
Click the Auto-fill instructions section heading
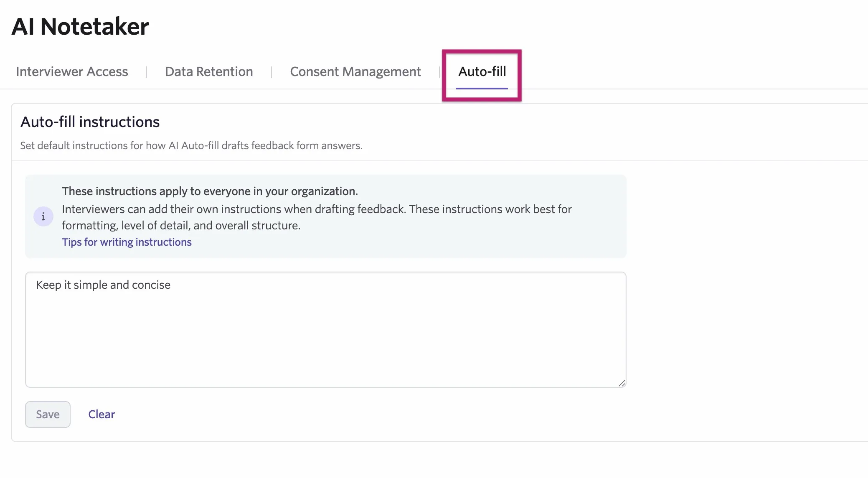click(x=90, y=122)
